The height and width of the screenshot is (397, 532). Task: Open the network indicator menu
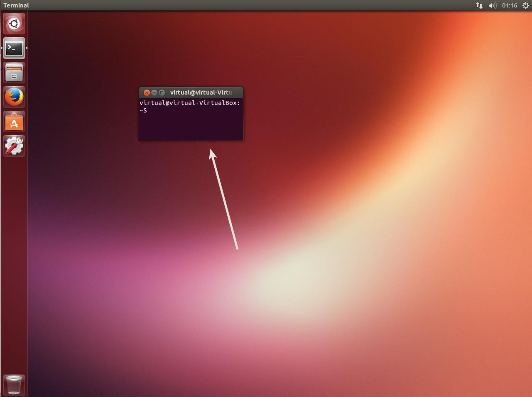click(479, 5)
